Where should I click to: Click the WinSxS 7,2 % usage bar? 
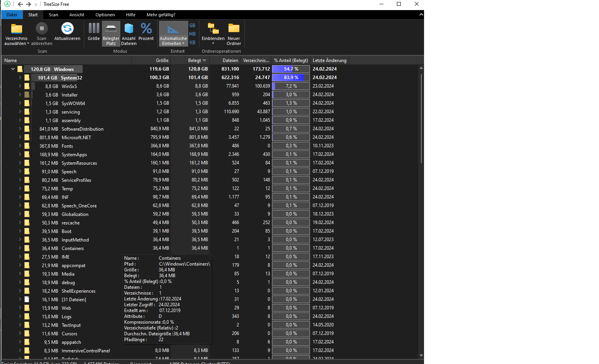(x=291, y=86)
